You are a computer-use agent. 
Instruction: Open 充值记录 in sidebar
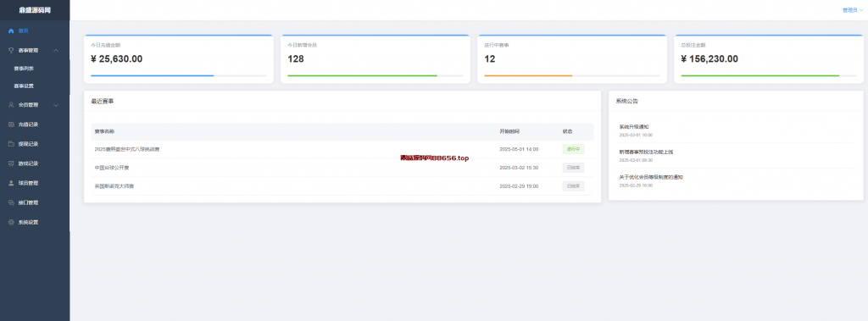click(35, 125)
